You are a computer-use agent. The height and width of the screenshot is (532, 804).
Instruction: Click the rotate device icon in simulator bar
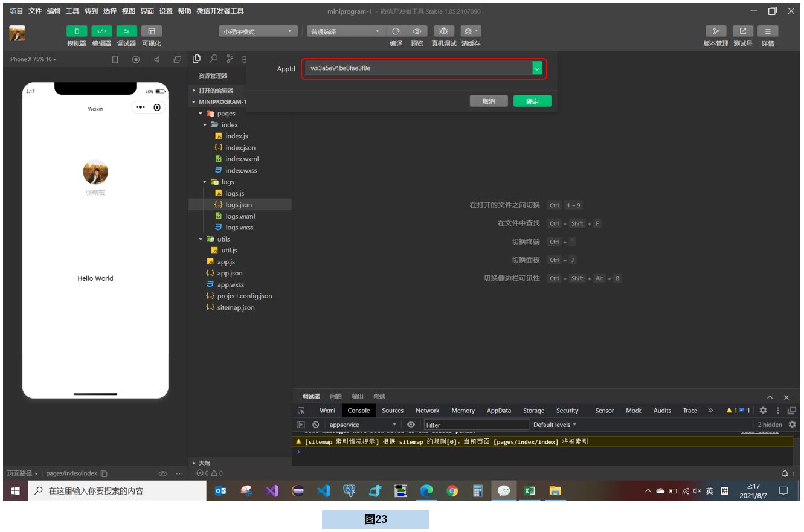[x=115, y=59]
